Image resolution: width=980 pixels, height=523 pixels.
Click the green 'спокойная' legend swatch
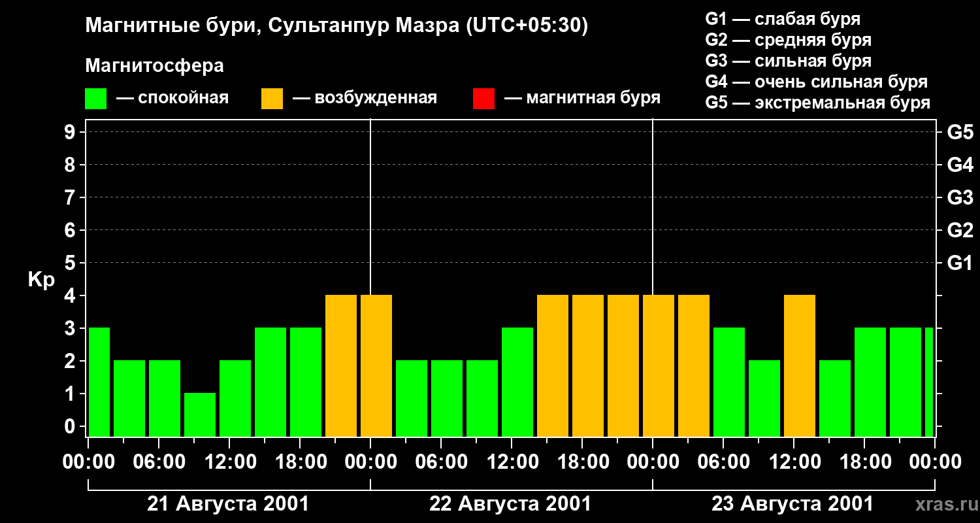point(96,99)
